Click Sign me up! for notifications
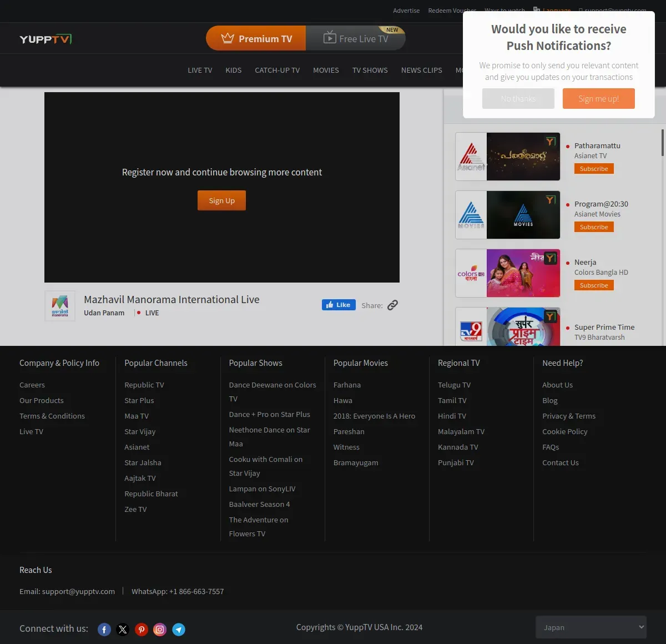Image resolution: width=666 pixels, height=644 pixels. tap(598, 99)
